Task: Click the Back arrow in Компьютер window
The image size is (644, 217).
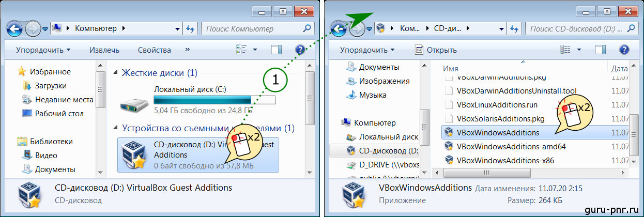Action: coord(14,28)
